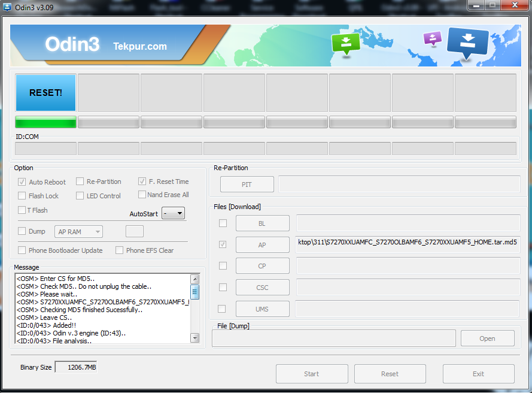Click the blue RESET! status box
The height and width of the screenshot is (393, 532).
pyautogui.click(x=46, y=93)
